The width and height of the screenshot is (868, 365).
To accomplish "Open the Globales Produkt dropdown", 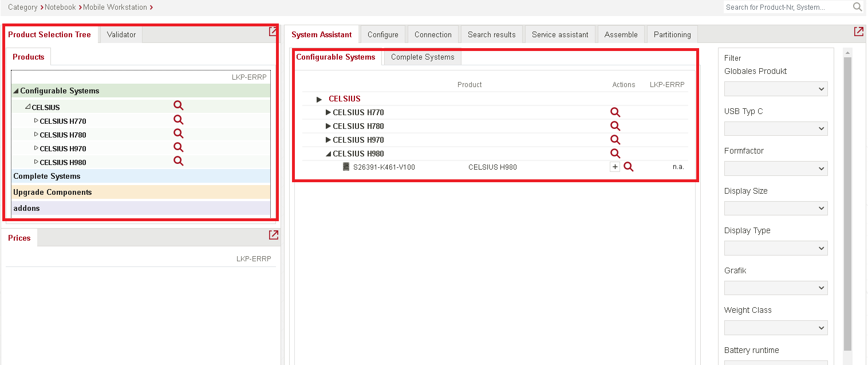I will click(776, 89).
